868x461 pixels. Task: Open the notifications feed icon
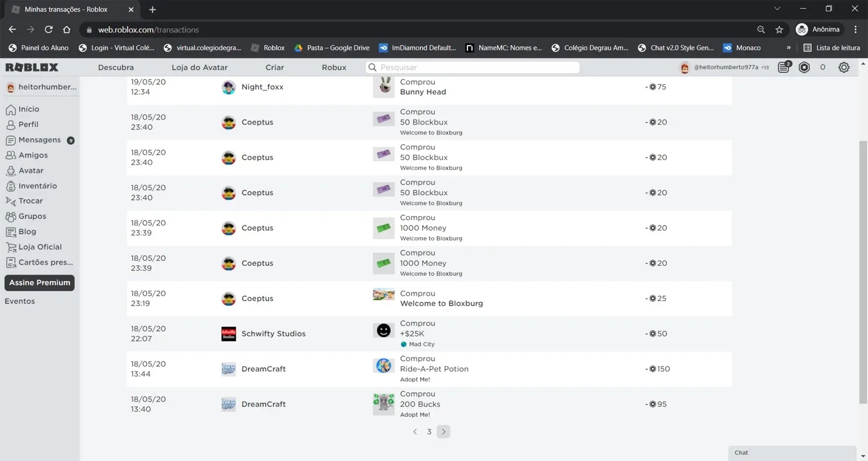(x=784, y=68)
